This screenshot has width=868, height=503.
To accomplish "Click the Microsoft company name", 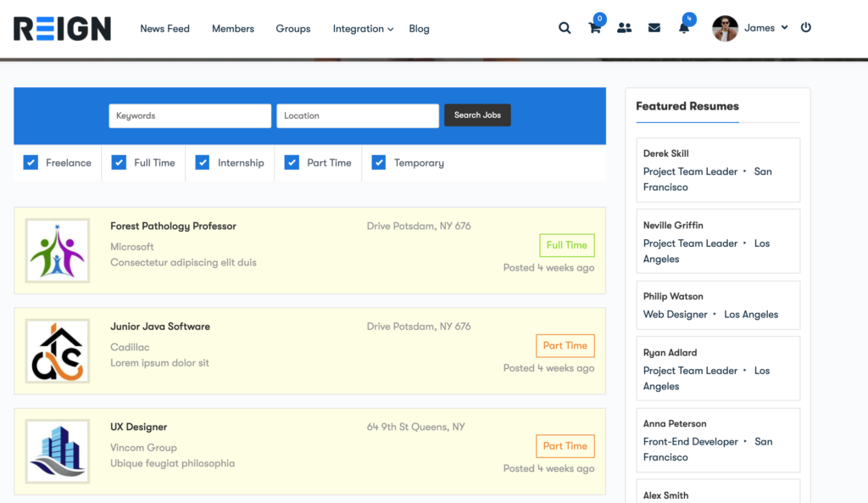I will [x=131, y=247].
